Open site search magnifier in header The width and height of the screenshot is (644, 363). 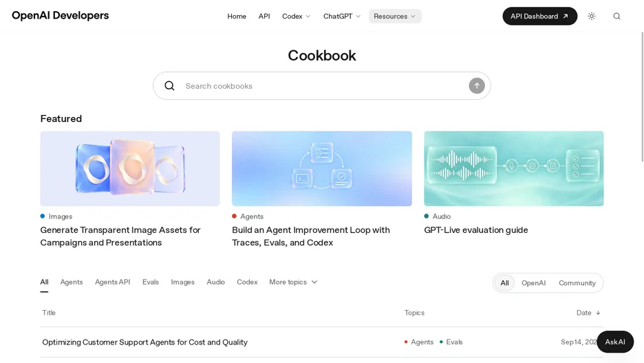(616, 16)
